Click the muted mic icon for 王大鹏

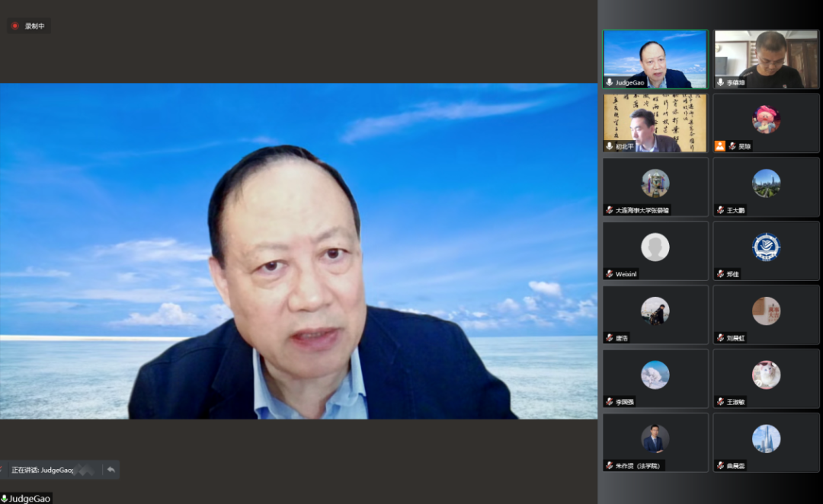coord(720,210)
